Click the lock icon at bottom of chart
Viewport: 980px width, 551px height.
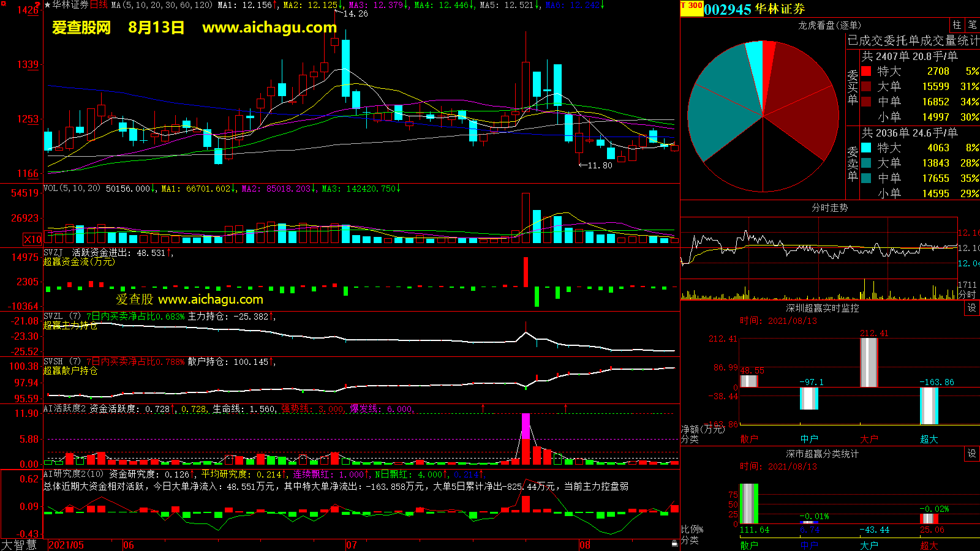(x=674, y=543)
